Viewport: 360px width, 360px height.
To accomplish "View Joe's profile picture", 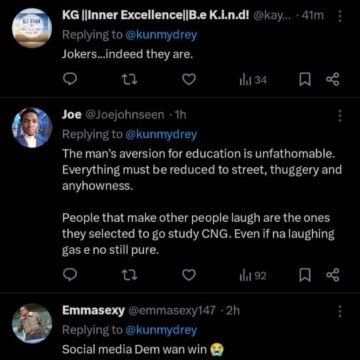I will tap(32, 128).
